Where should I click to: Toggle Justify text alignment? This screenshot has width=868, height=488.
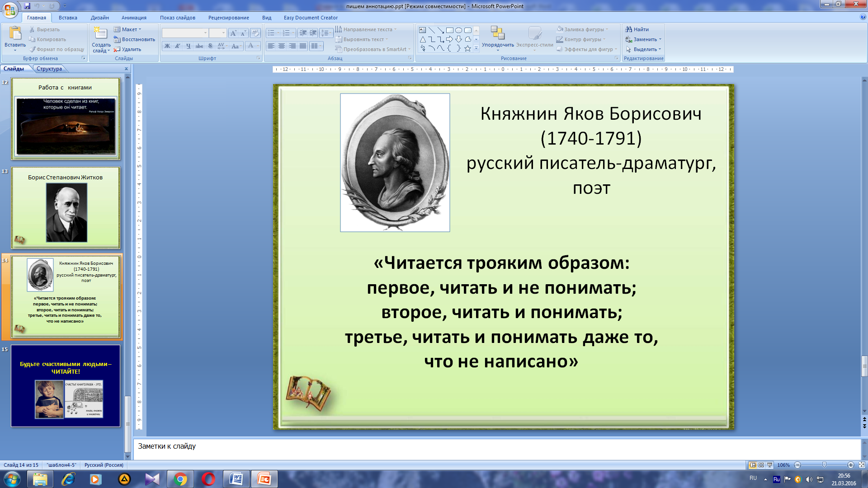tap(303, 46)
